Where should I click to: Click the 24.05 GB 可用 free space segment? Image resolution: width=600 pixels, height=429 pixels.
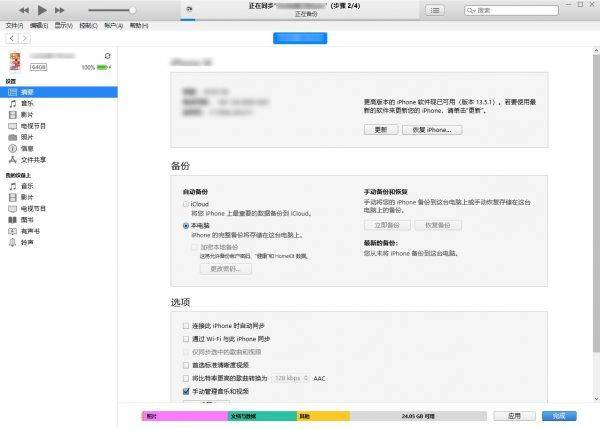pyautogui.click(x=418, y=416)
